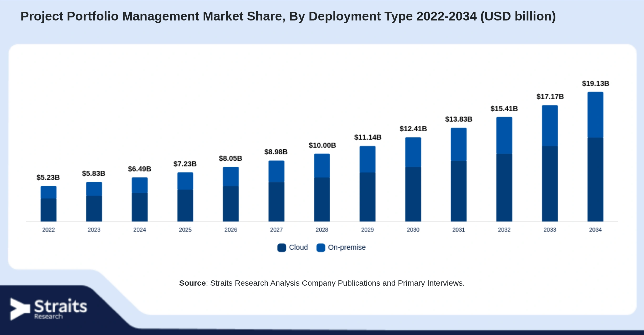Click the 2025 On-premise bar segment
Viewport: 644px width, 335px height.
[x=185, y=181]
